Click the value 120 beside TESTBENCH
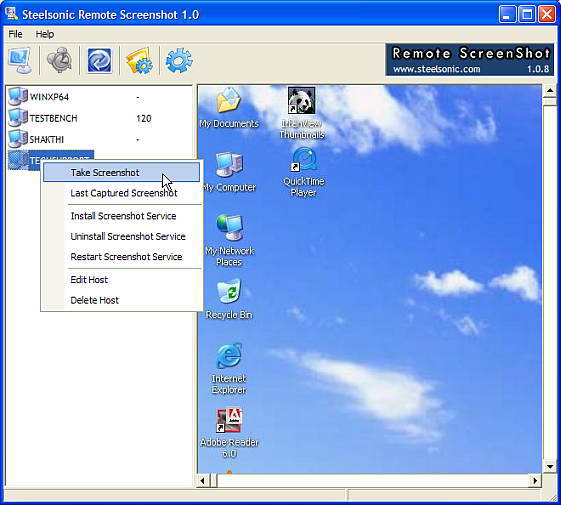 click(143, 118)
